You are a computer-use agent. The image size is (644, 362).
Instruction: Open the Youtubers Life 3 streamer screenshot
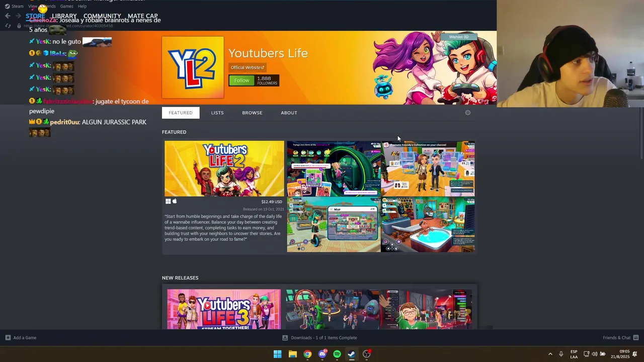[x=426, y=309]
